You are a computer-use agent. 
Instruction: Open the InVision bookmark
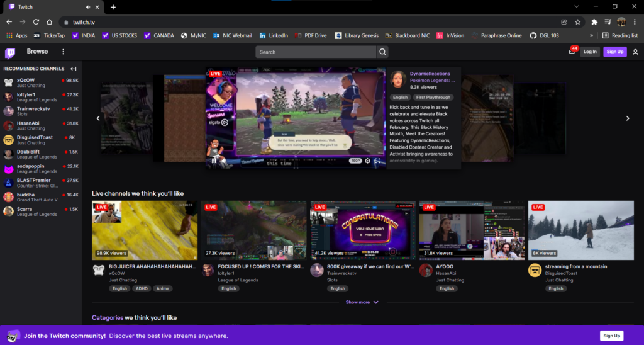(450, 35)
